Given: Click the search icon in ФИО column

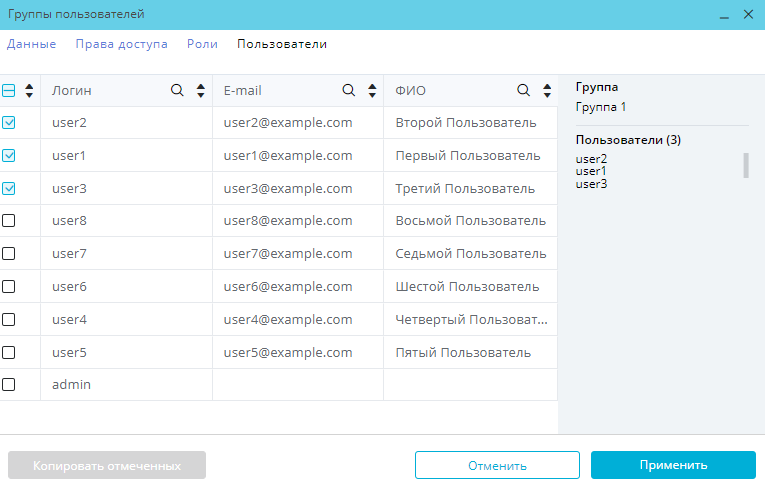Looking at the screenshot, I should click(x=523, y=90).
